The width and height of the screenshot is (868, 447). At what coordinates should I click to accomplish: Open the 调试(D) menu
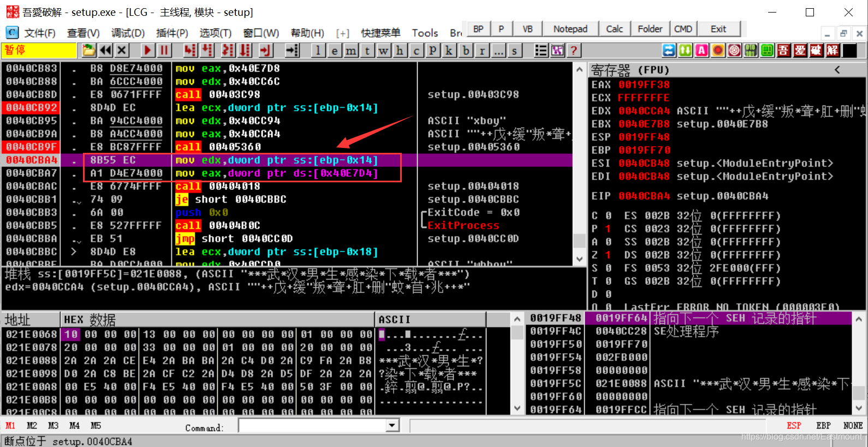(x=128, y=33)
